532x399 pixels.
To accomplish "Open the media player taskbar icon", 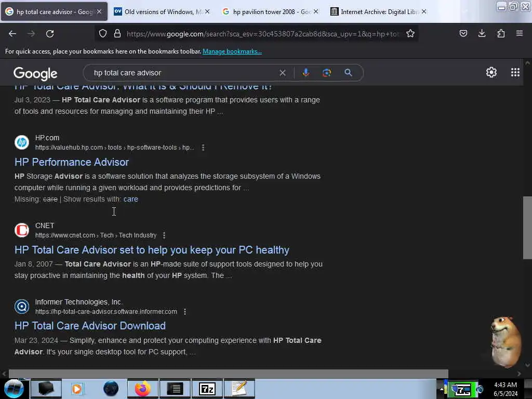I will 77,389.
